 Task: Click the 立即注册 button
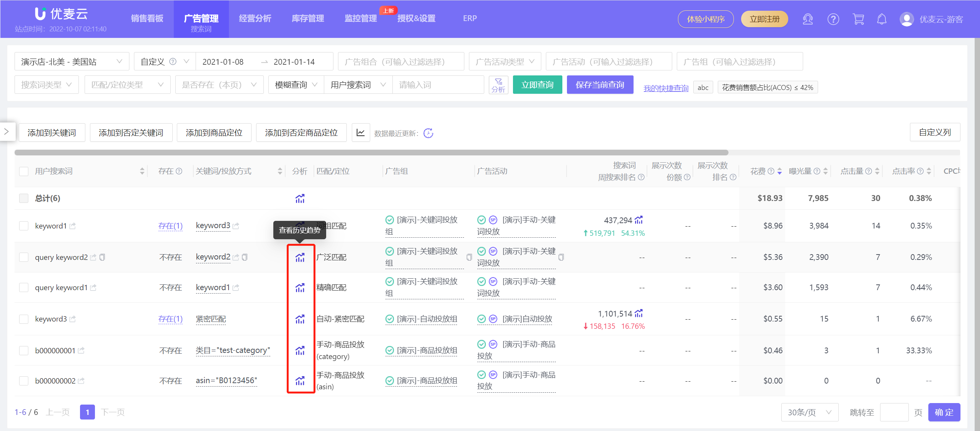click(764, 19)
